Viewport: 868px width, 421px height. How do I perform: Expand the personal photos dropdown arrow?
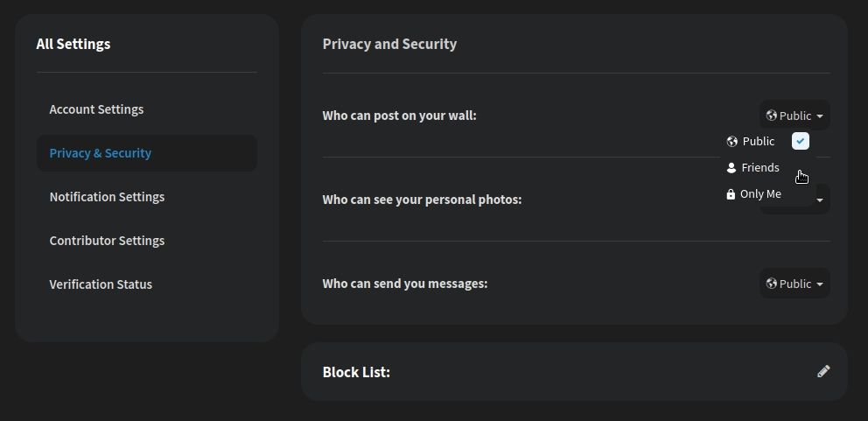coord(820,200)
